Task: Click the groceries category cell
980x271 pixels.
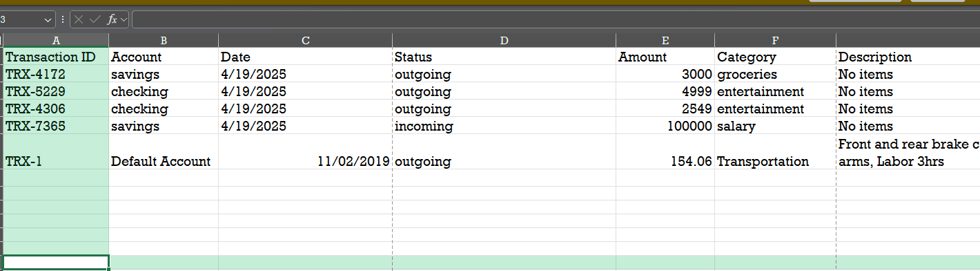Action: click(775, 74)
